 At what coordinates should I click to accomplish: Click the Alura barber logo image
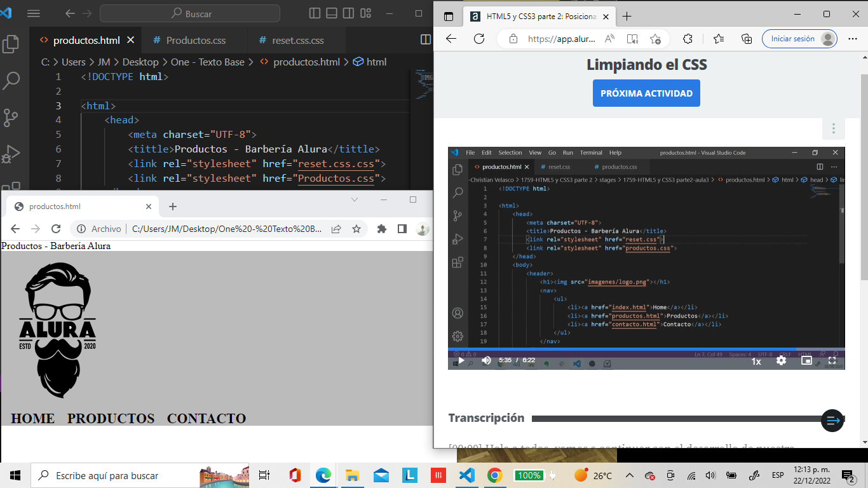point(58,330)
